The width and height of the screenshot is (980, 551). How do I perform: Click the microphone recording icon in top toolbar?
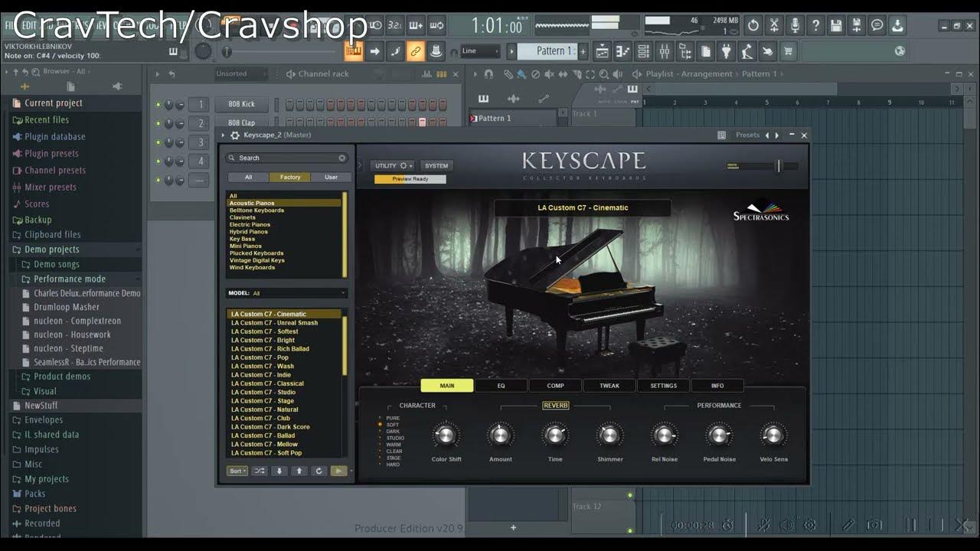795,25
